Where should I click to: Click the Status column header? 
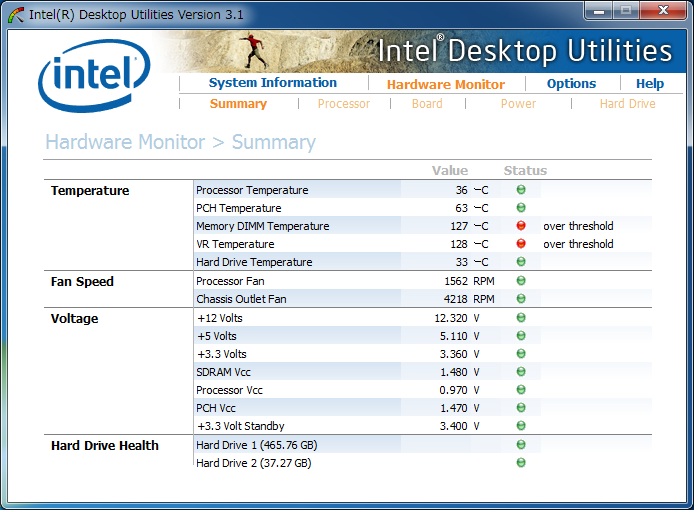point(525,171)
